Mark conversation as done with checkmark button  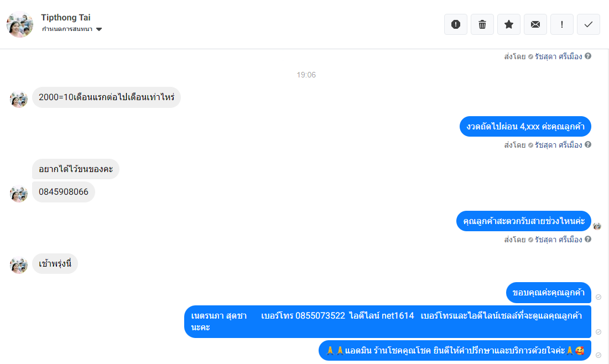click(x=589, y=24)
